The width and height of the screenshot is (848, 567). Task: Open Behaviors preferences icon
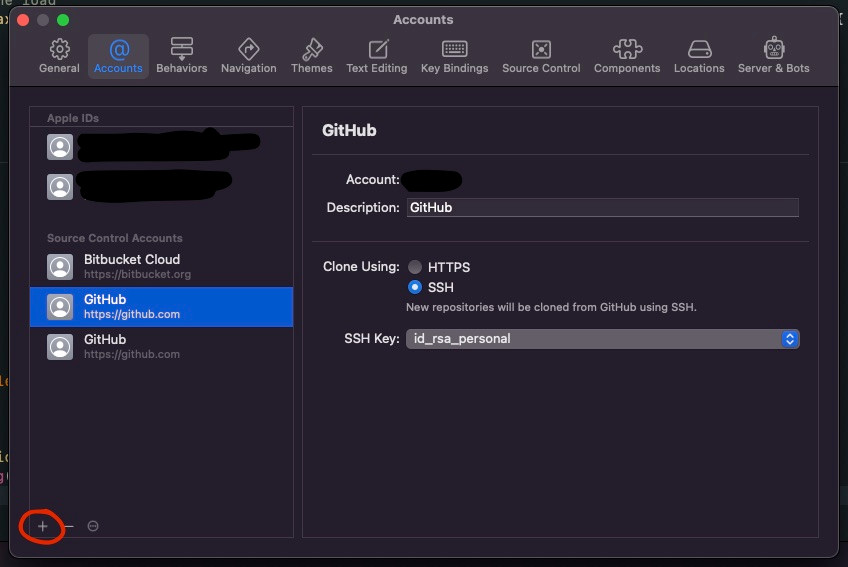[x=182, y=49]
